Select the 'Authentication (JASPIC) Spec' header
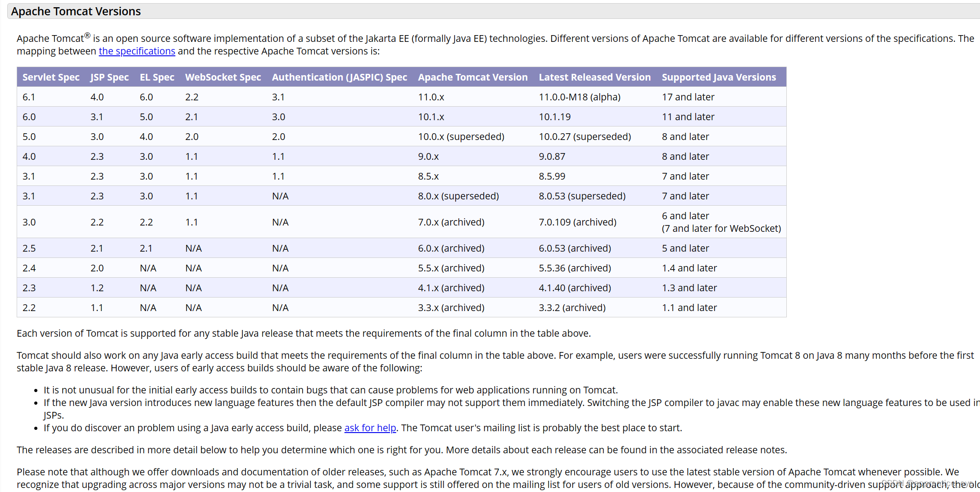Screen dimensions: 980x492 (x=340, y=77)
